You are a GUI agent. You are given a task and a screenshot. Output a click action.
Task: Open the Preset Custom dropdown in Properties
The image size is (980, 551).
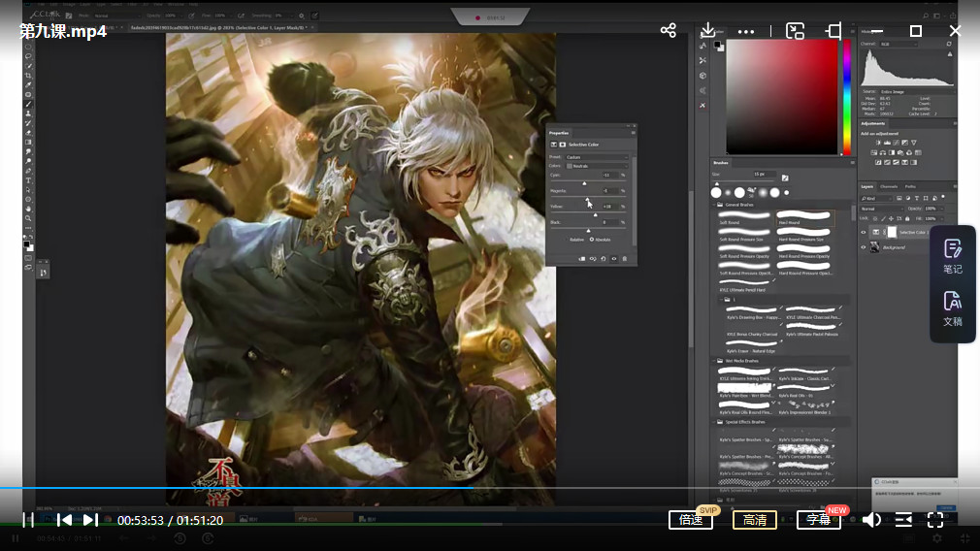pyautogui.click(x=597, y=157)
